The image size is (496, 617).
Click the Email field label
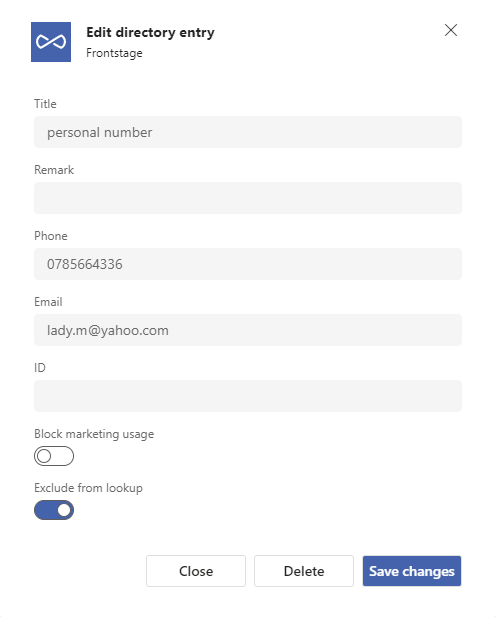[48, 302]
